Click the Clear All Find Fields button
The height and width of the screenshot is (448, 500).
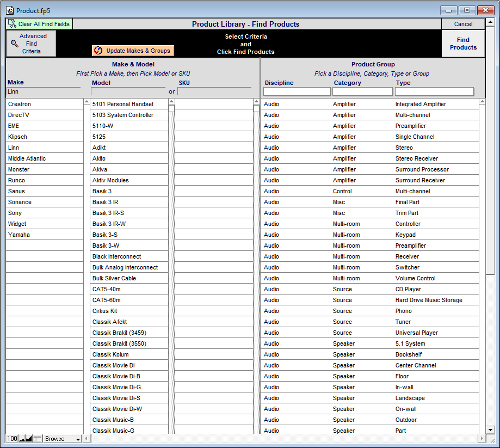[x=39, y=24]
